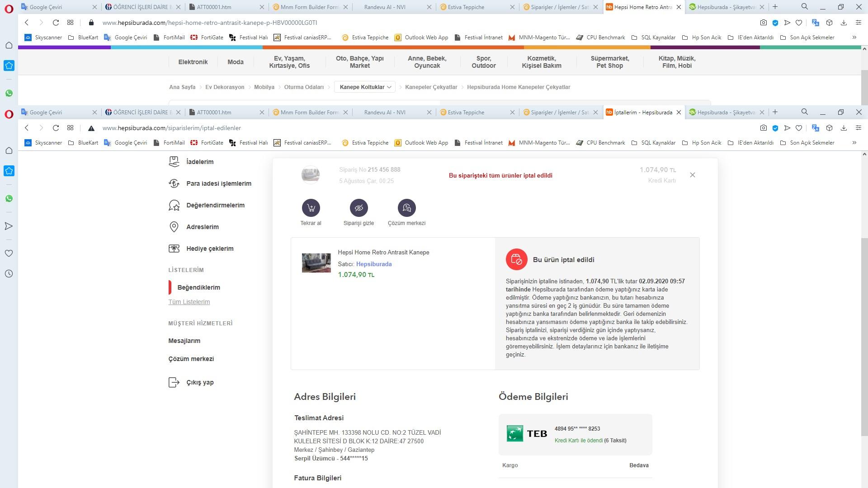Open SQL Kaynaklar bookmark folder, lower window

point(653,143)
